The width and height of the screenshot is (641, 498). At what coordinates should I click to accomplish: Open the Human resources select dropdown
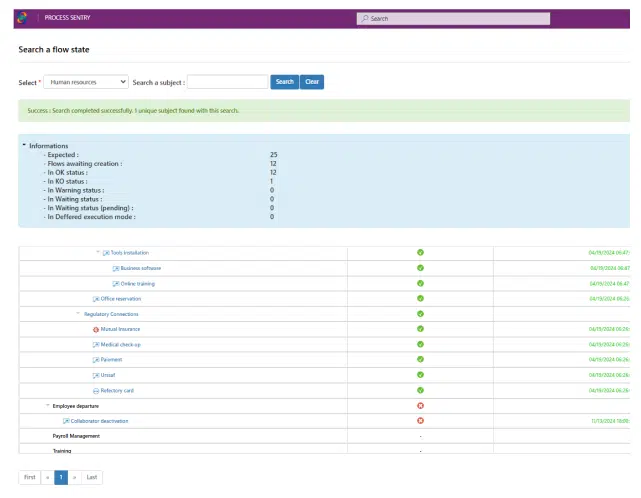tap(86, 82)
